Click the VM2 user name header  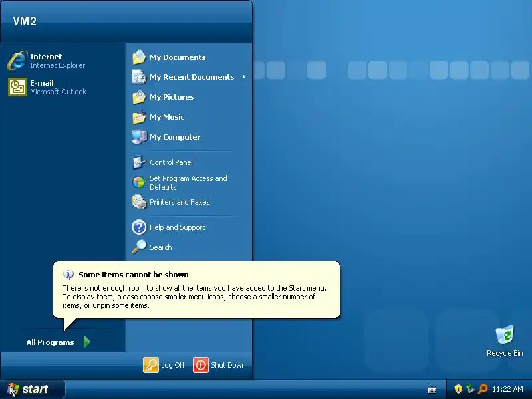click(x=25, y=21)
